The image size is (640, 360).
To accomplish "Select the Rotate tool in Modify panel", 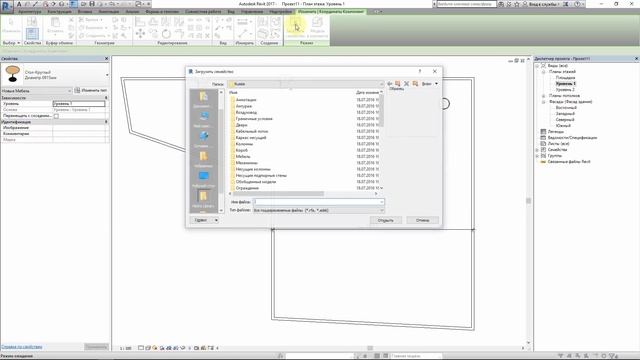I will point(166,33).
